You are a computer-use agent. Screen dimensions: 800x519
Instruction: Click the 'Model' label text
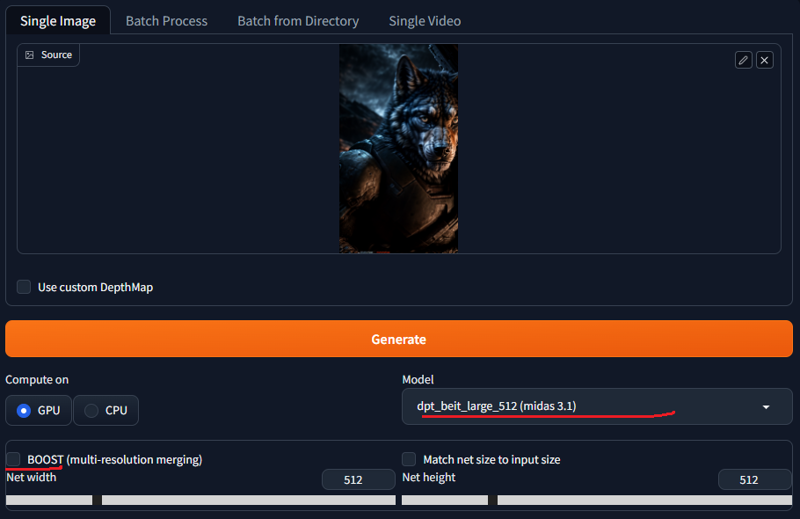(418, 380)
